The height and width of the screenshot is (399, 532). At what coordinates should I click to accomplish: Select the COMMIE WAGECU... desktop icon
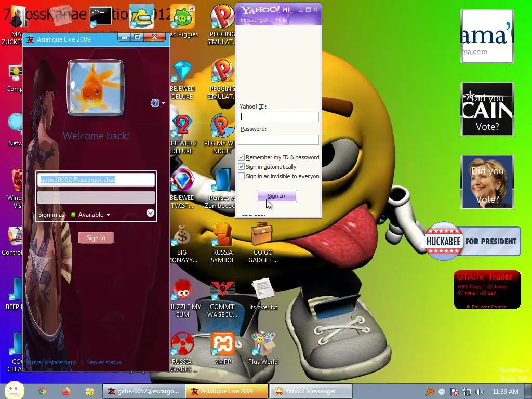point(222,299)
